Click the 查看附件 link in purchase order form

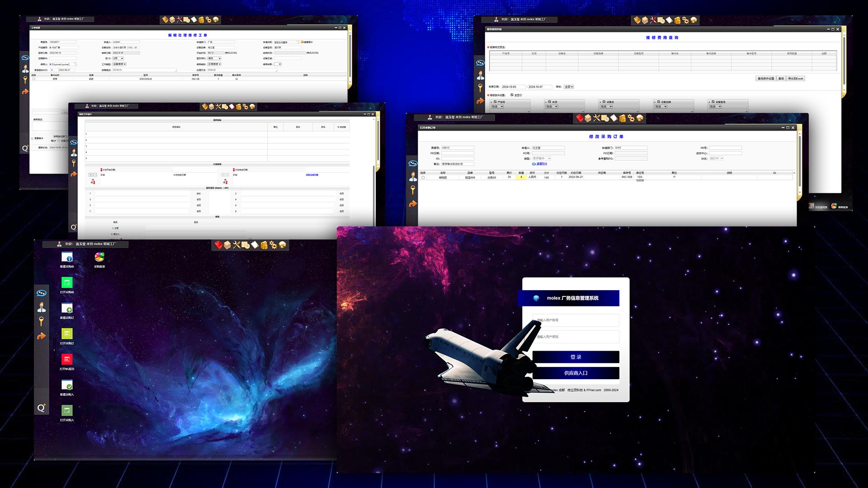(x=541, y=164)
